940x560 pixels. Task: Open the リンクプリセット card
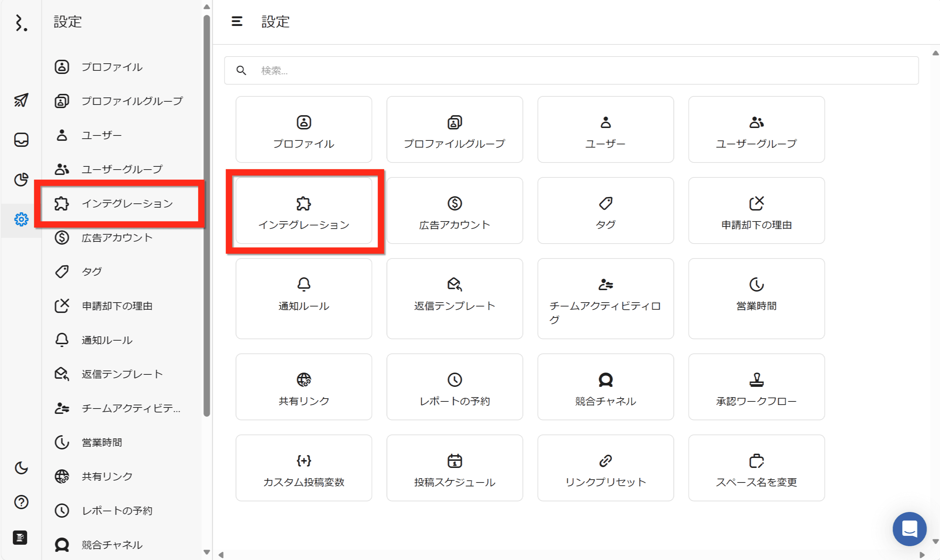[605, 468]
